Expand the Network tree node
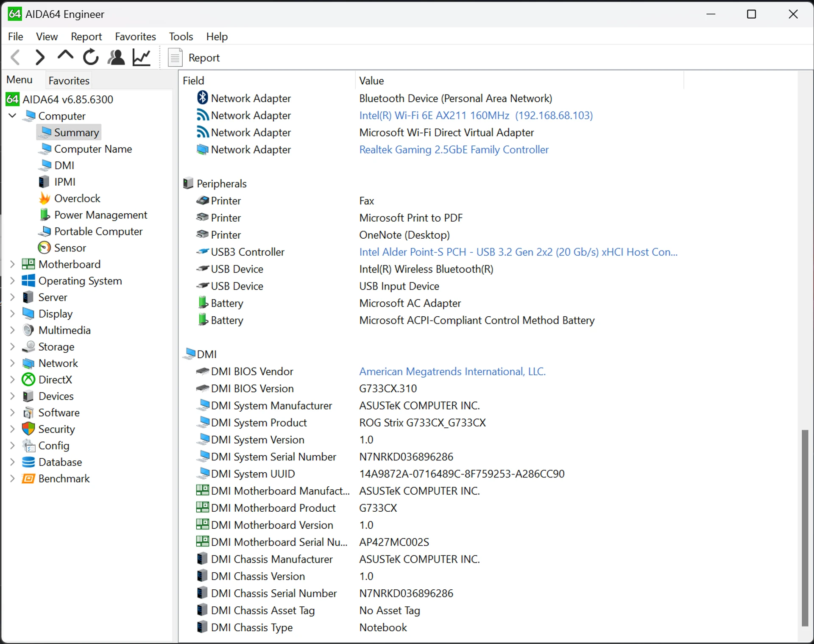814x644 pixels. 12,363
